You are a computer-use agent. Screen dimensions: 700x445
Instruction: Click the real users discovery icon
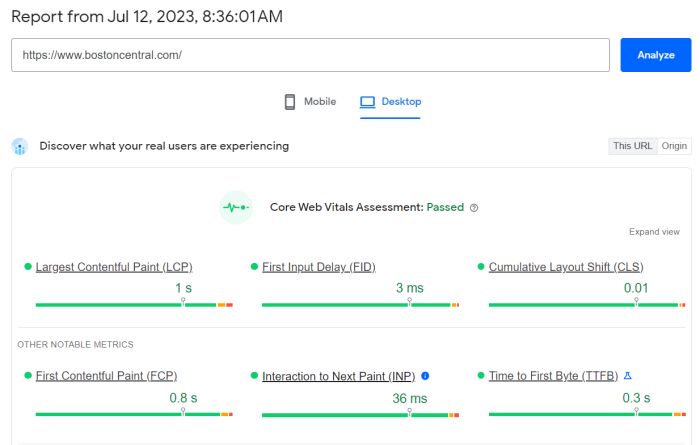pyautogui.click(x=20, y=146)
